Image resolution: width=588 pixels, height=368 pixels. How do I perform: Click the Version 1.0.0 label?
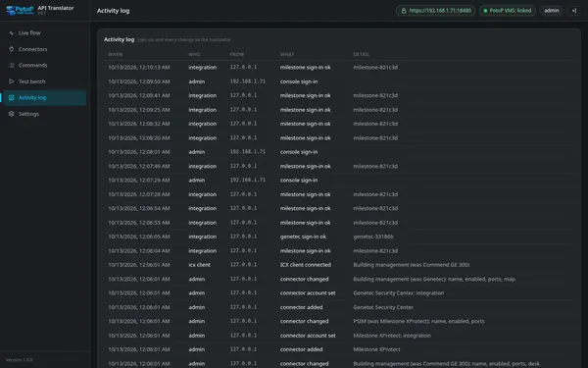[x=20, y=360]
